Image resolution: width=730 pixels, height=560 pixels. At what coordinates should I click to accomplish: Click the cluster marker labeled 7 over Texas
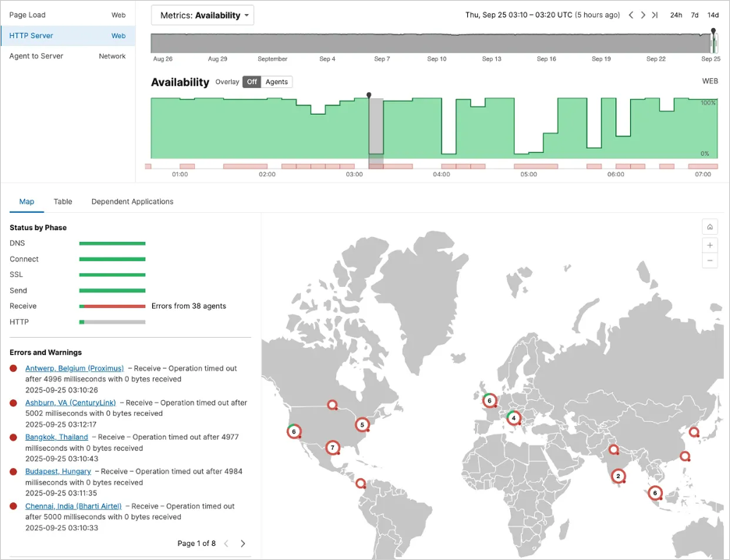(x=332, y=448)
